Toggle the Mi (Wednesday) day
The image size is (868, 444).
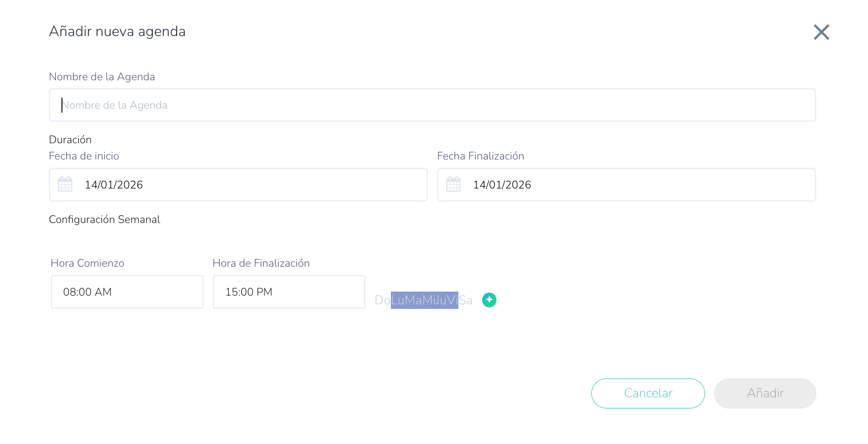point(428,300)
